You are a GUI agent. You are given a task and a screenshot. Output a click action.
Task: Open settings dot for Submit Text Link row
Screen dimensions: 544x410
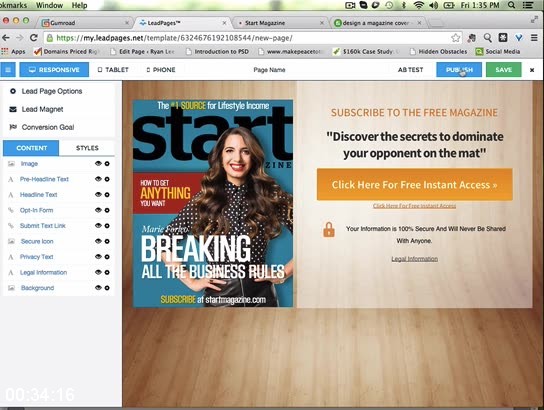click(x=107, y=226)
